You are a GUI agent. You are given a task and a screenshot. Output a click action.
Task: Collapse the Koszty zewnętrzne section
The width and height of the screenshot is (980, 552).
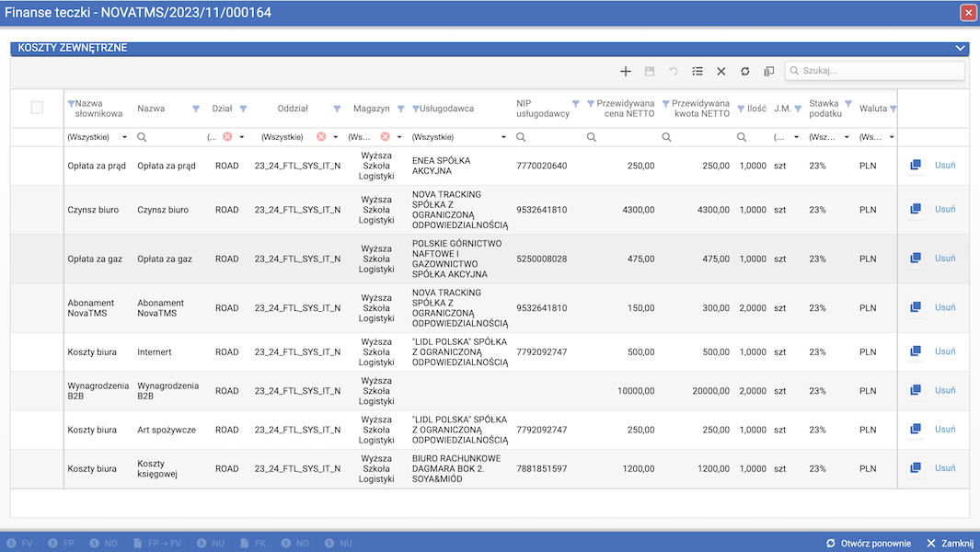pyautogui.click(x=961, y=48)
